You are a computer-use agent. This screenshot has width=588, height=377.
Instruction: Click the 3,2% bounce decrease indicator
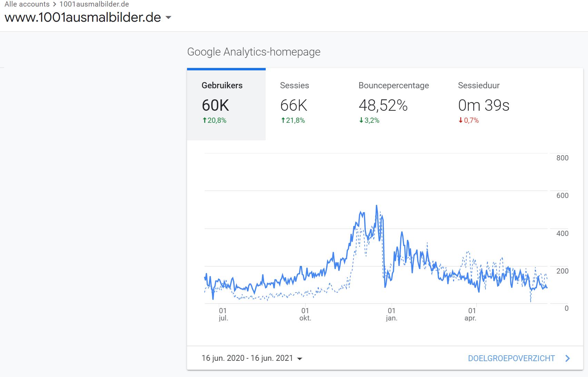369,120
